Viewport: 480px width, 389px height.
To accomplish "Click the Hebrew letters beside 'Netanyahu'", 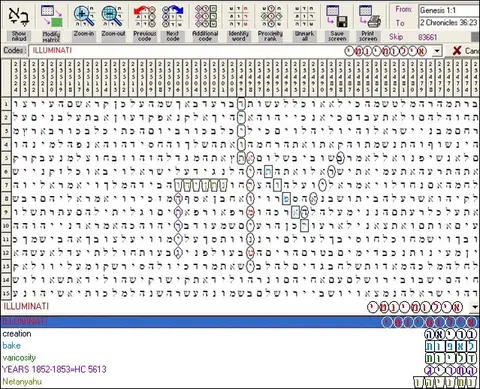I will pos(446,382).
